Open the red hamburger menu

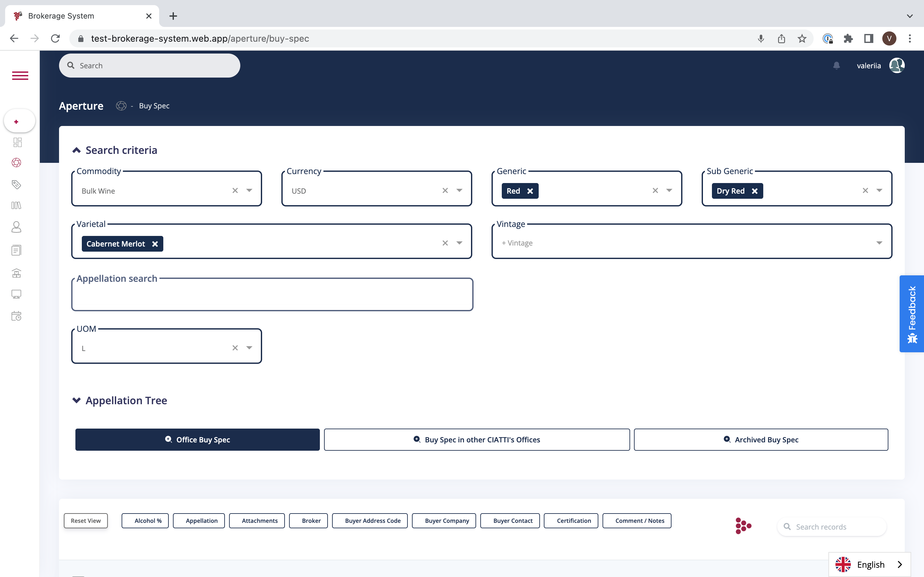(20, 76)
